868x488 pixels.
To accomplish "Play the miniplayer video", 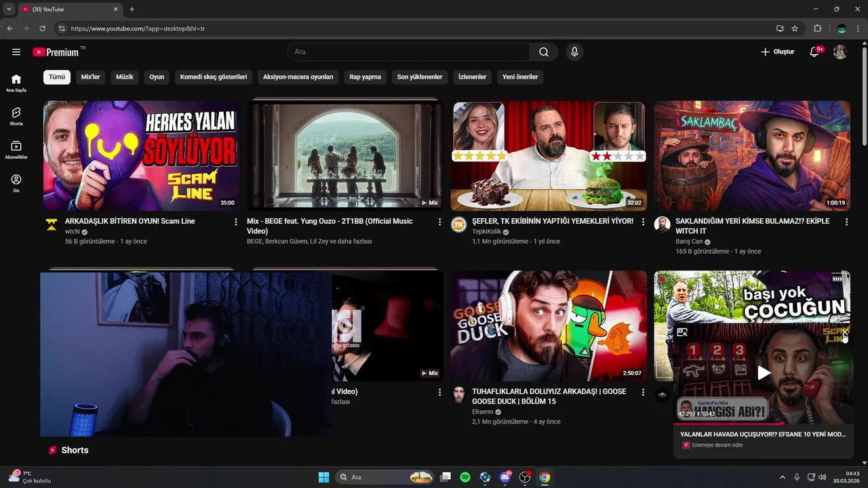I will [x=764, y=373].
